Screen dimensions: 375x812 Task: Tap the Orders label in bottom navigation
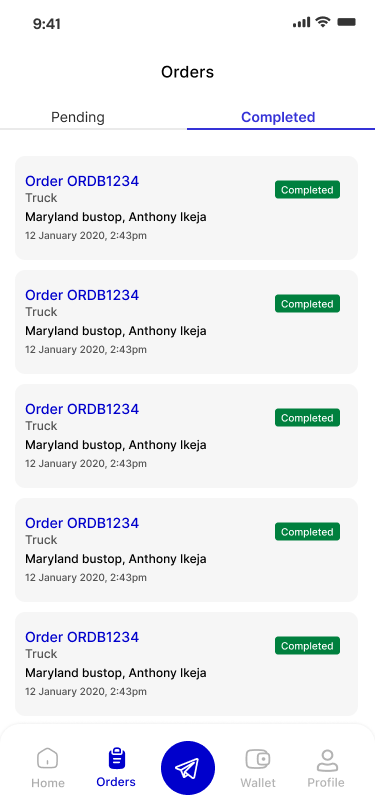pyautogui.click(x=116, y=781)
